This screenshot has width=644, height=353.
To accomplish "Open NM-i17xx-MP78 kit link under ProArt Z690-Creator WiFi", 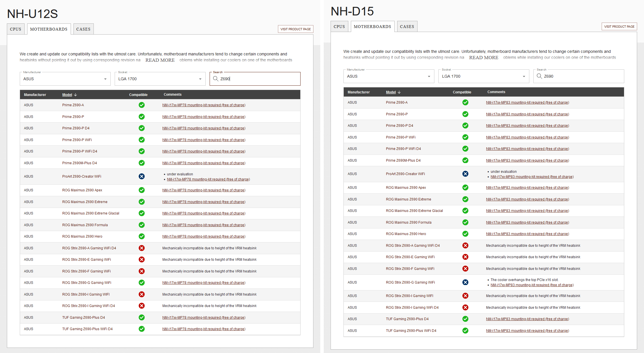I will [208, 179].
